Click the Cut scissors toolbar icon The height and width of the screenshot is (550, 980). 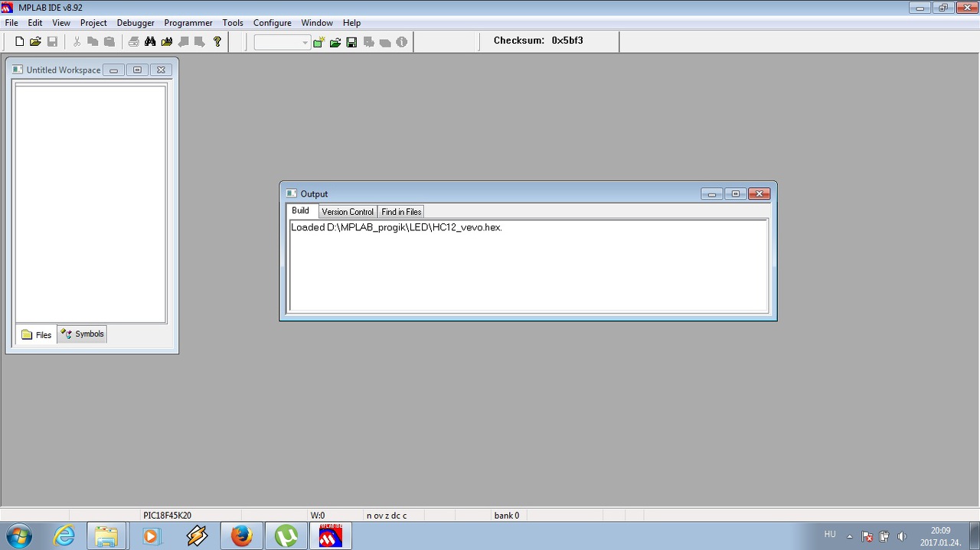(77, 42)
